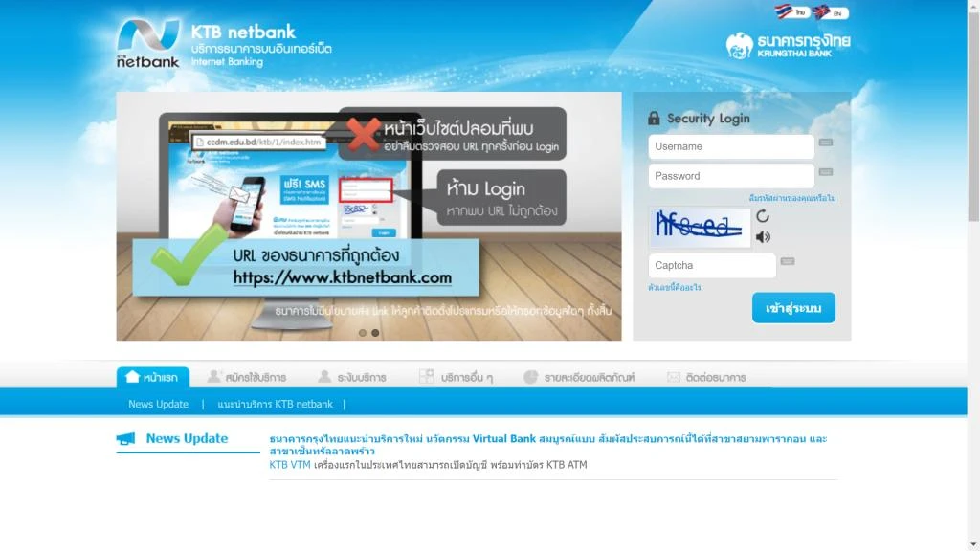The image size is (980, 551).
Task: Open the ติดต่อธนาคาร tab
Action: tap(706, 377)
